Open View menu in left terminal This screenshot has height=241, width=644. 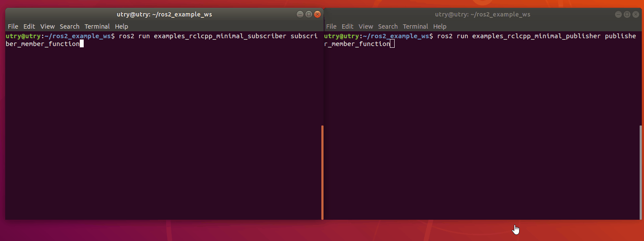click(48, 26)
